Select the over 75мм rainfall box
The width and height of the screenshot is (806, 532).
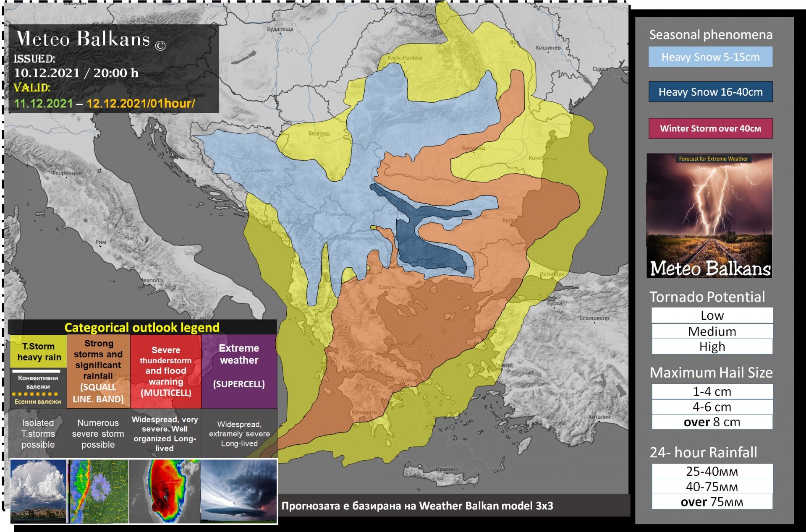712,502
